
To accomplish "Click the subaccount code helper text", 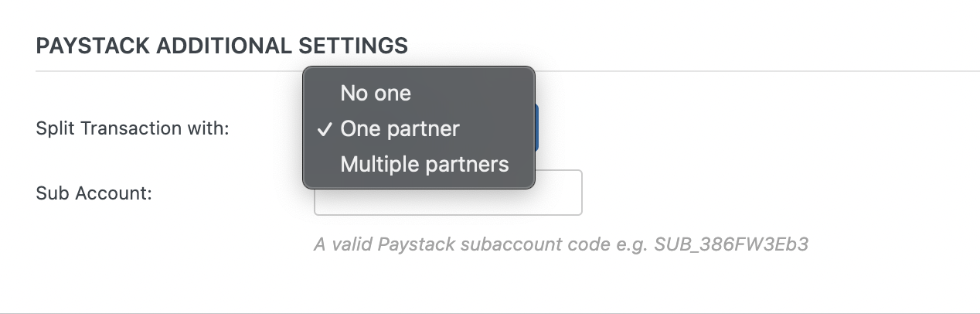I will pos(561,244).
